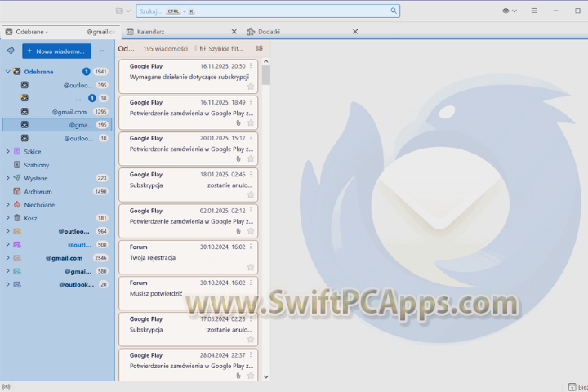Open the density eye icon dropdown
Screen dimensions: 588x392
(510, 11)
